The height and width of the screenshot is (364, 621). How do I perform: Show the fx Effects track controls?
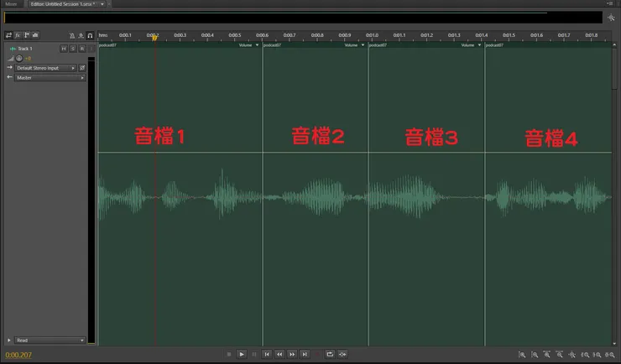pos(18,35)
